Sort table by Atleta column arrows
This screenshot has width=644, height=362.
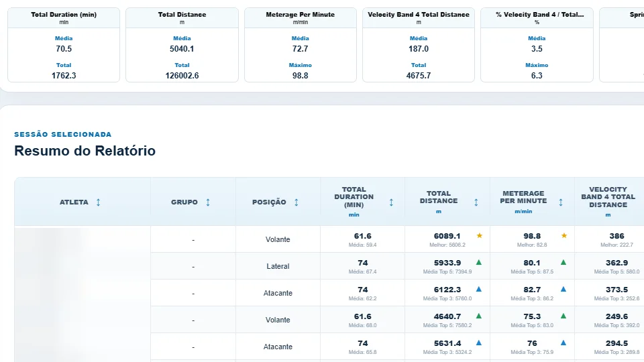coord(98,202)
